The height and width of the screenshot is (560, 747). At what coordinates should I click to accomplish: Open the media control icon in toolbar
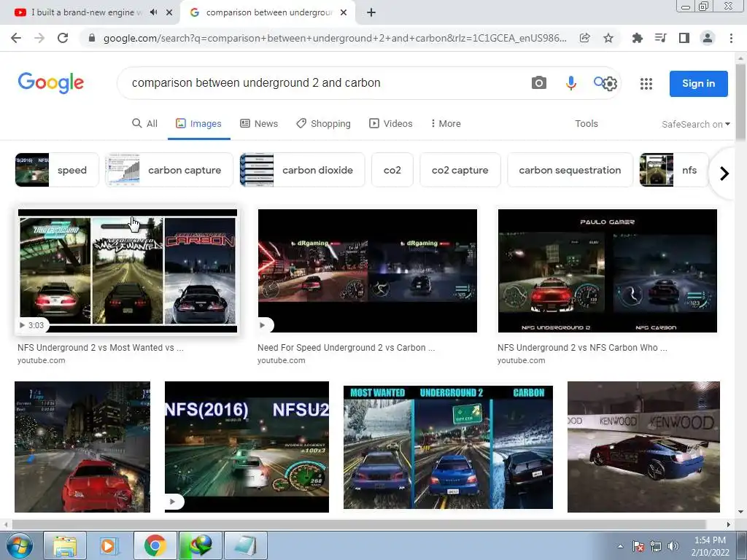660,38
